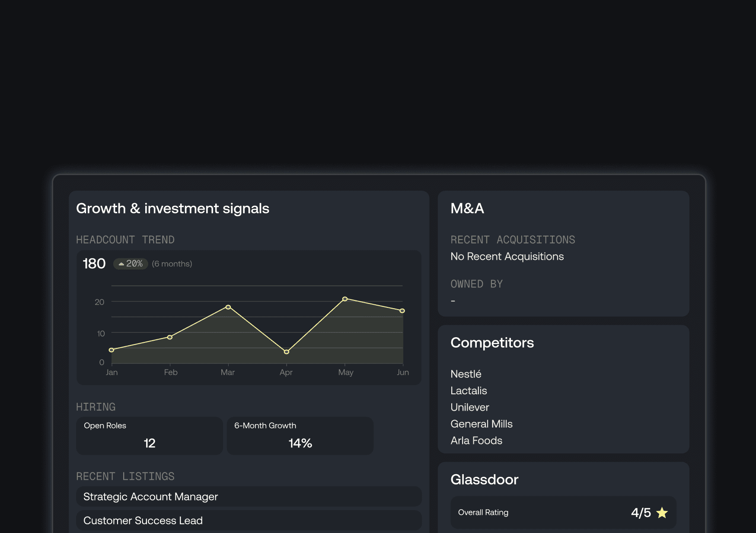This screenshot has width=756, height=533.
Task: Click the Glassdoor panel title
Action: (485, 480)
